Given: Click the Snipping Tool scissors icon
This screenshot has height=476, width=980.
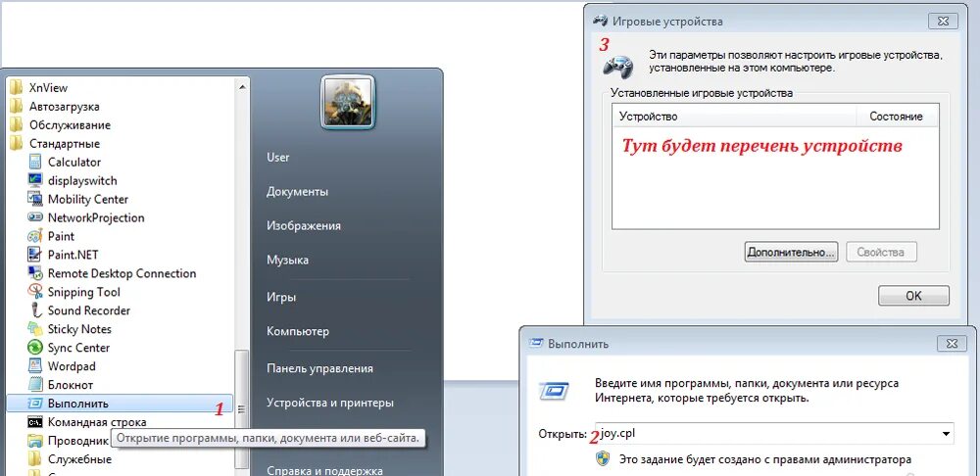Looking at the screenshot, I should [x=35, y=292].
